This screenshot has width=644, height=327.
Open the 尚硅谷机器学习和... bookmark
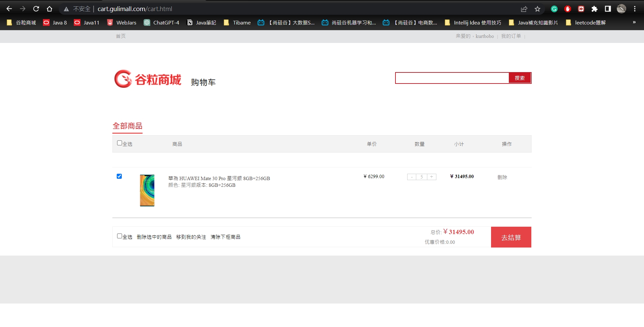click(x=349, y=22)
